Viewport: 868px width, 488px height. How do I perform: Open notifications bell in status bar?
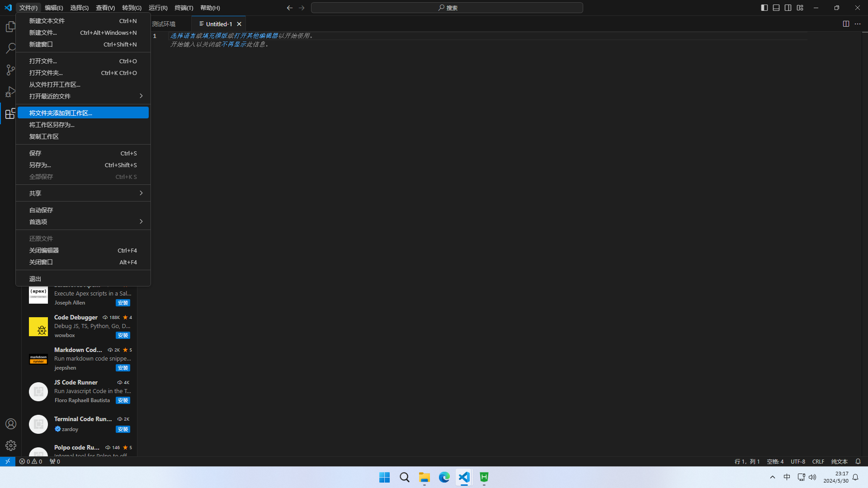[858, 461]
